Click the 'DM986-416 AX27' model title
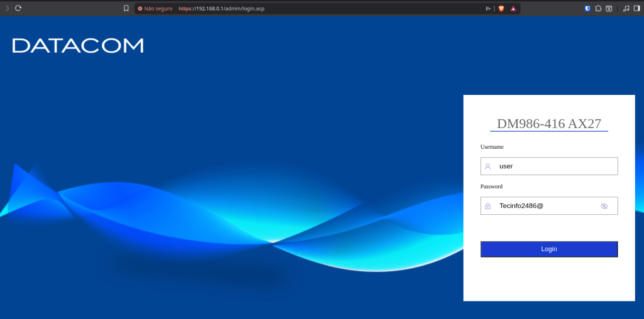This screenshot has width=644, height=319. (x=549, y=124)
